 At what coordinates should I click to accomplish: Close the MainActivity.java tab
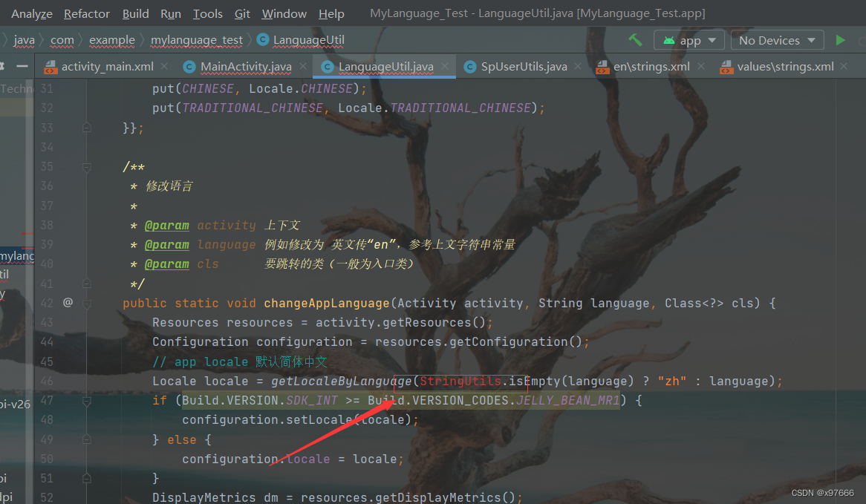click(x=303, y=66)
